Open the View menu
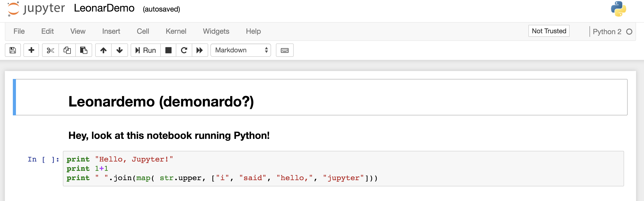This screenshot has height=201, width=644. [78, 31]
